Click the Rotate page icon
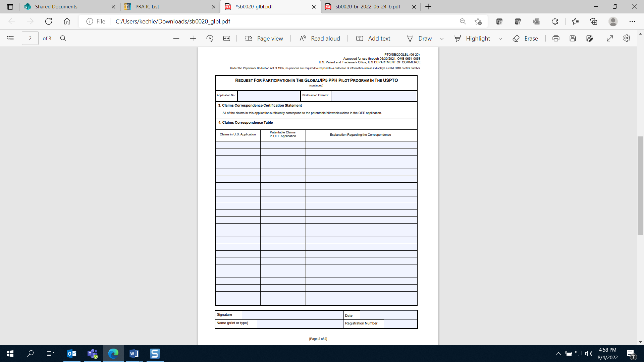 (210, 39)
